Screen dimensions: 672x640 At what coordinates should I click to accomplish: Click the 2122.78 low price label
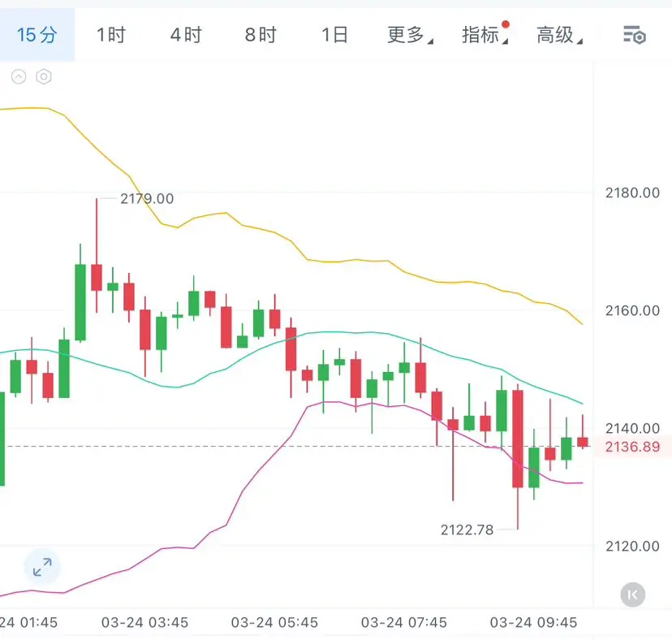(467, 530)
